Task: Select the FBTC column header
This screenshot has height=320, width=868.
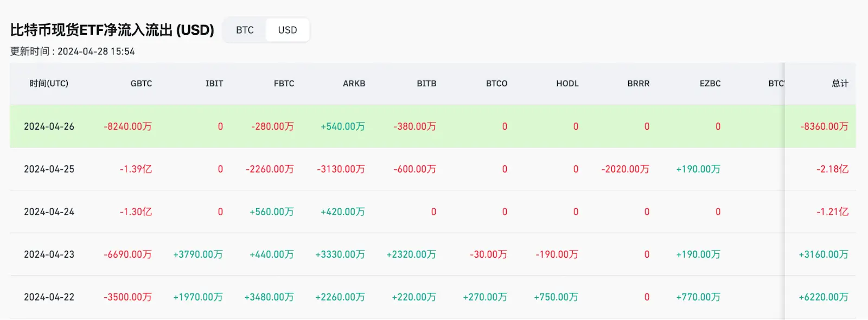Action: (284, 84)
